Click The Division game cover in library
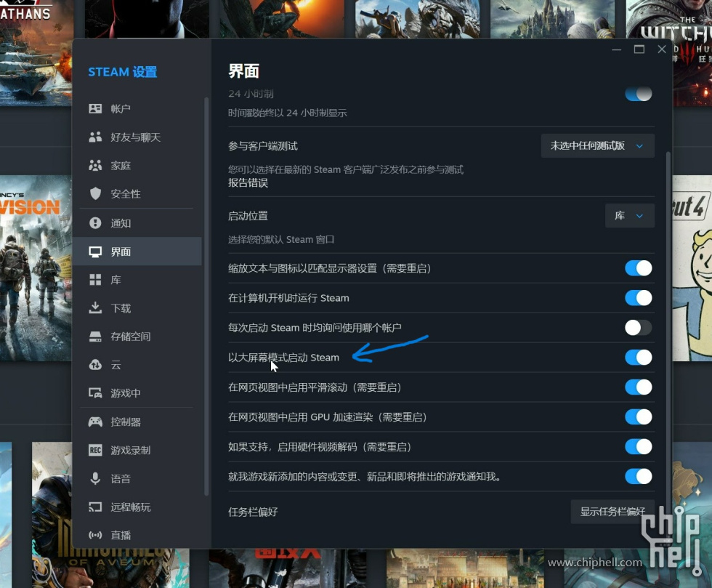Screen dimensions: 712x588 coord(36,268)
